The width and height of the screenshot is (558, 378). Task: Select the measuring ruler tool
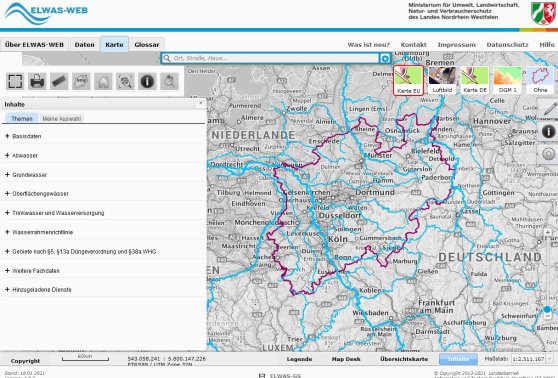59,82
